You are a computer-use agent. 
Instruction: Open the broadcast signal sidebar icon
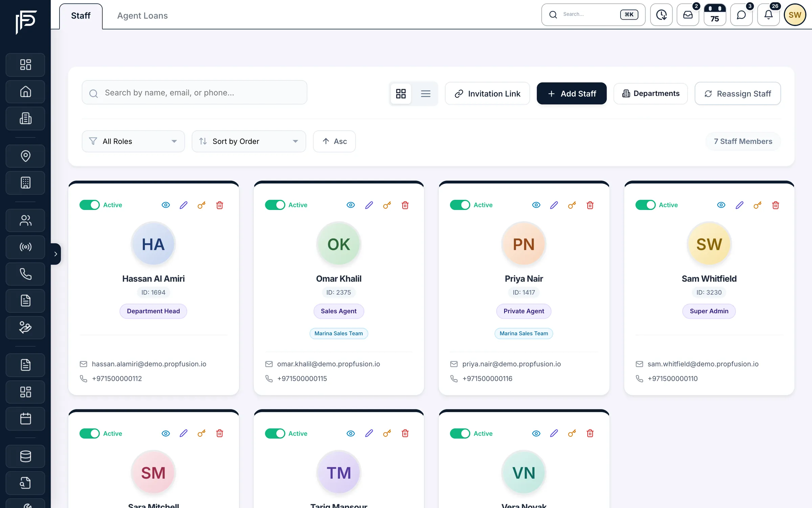[25, 247]
